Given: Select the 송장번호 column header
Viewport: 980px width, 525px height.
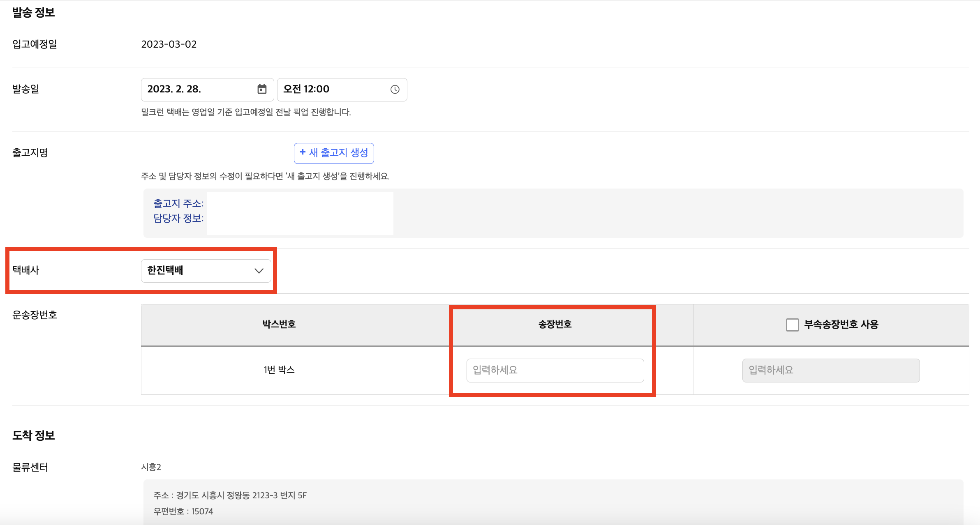Looking at the screenshot, I should (x=555, y=324).
